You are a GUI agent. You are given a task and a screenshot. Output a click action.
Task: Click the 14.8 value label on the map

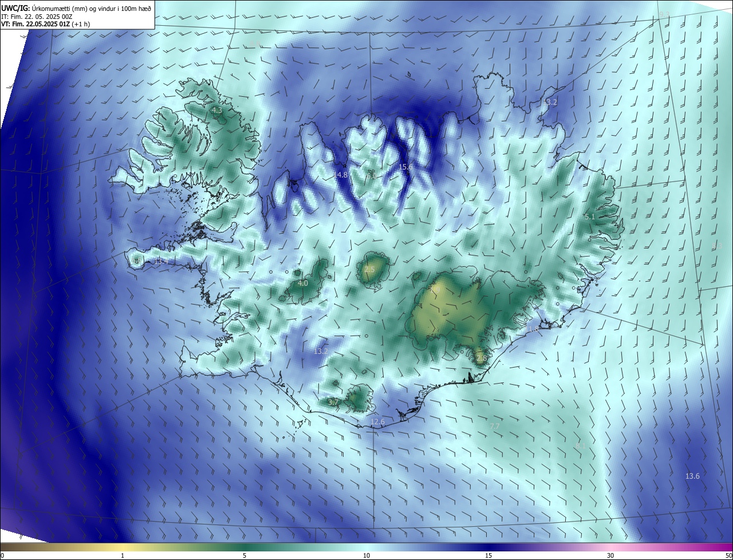[x=341, y=175]
